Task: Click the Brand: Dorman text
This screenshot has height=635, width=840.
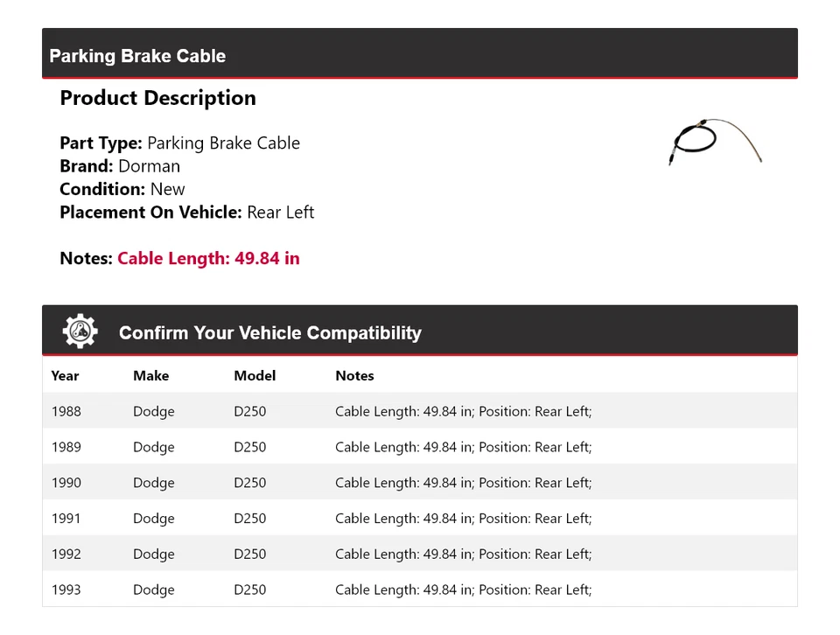Action: pos(120,166)
